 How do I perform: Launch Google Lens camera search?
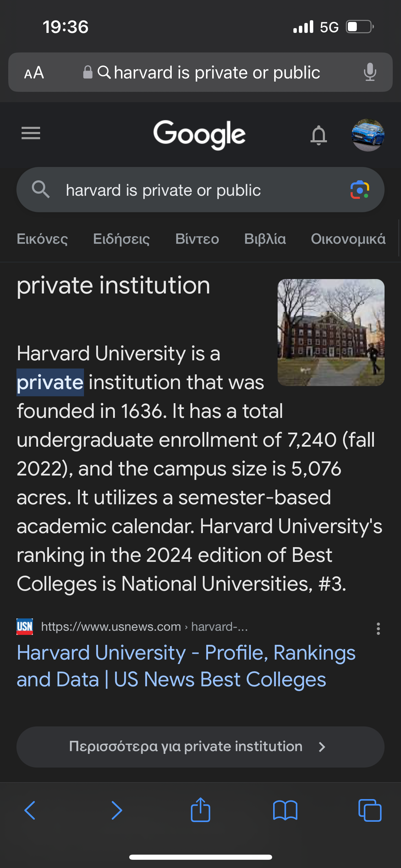pos(360,190)
